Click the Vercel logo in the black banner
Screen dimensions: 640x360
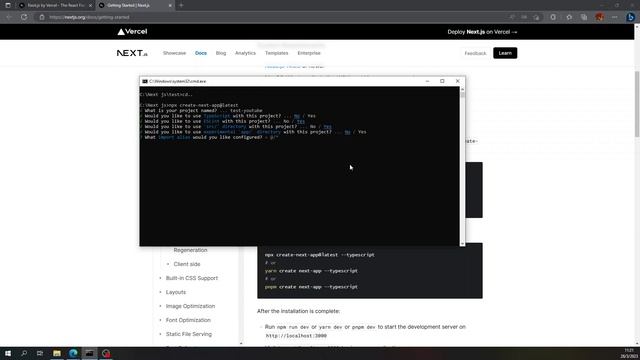coord(132,32)
